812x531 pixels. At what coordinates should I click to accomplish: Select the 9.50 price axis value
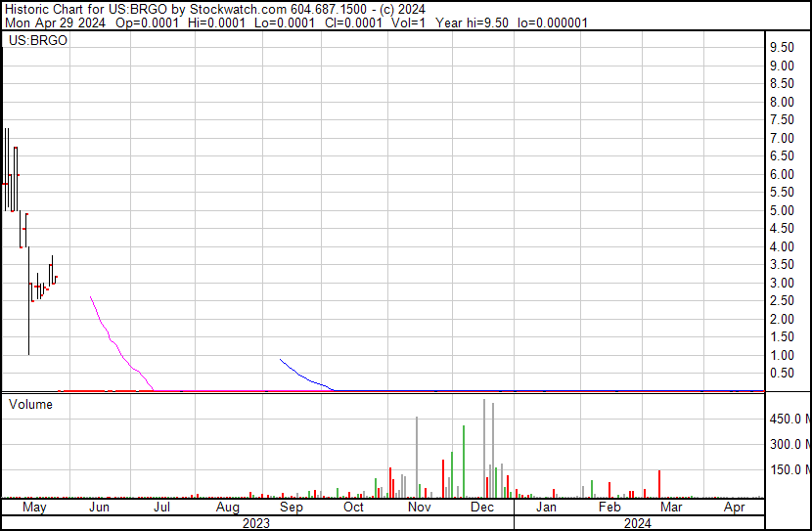pos(782,48)
